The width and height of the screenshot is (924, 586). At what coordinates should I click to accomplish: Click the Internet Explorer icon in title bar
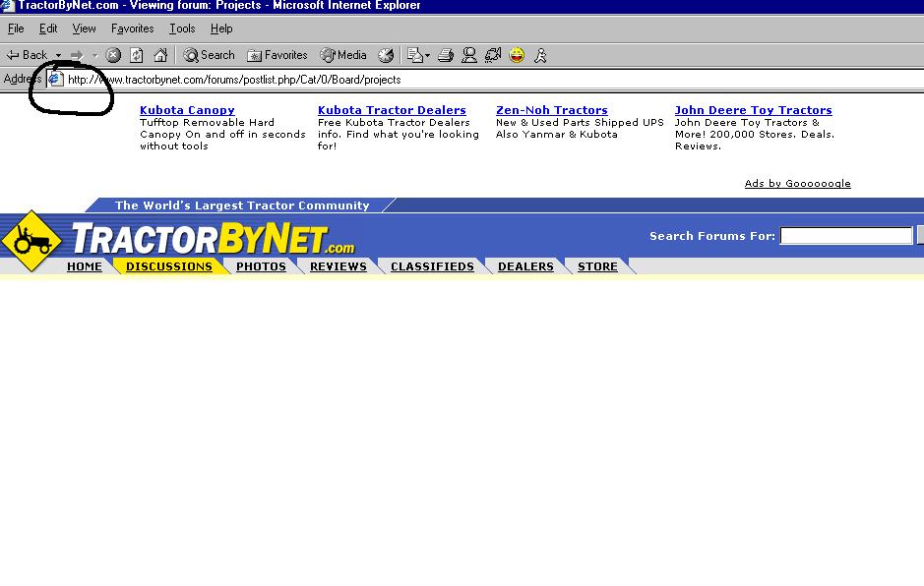click(x=8, y=5)
